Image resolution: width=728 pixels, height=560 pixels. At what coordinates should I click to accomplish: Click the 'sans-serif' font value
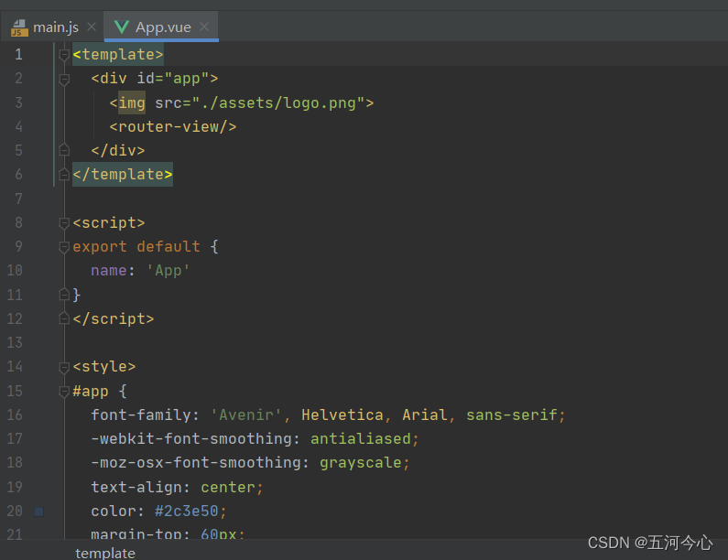pyautogui.click(x=512, y=415)
